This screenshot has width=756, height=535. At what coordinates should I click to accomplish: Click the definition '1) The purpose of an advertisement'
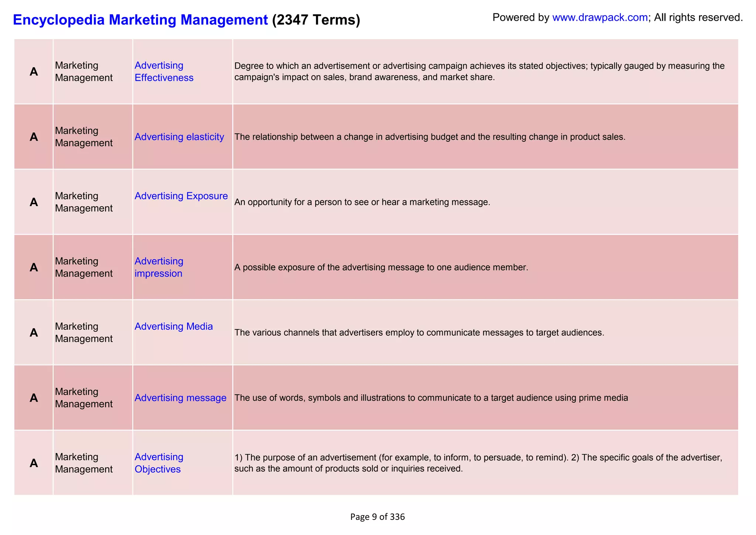pos(478,463)
